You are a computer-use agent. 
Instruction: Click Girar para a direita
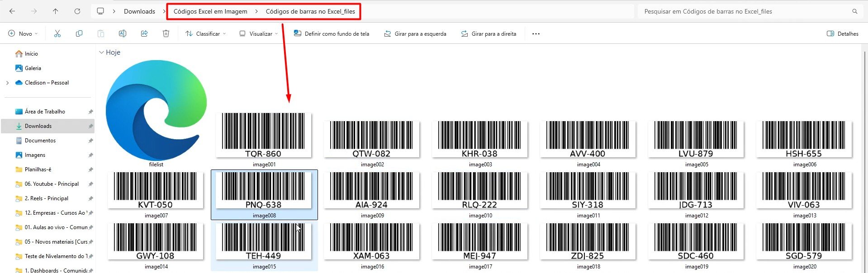click(489, 33)
